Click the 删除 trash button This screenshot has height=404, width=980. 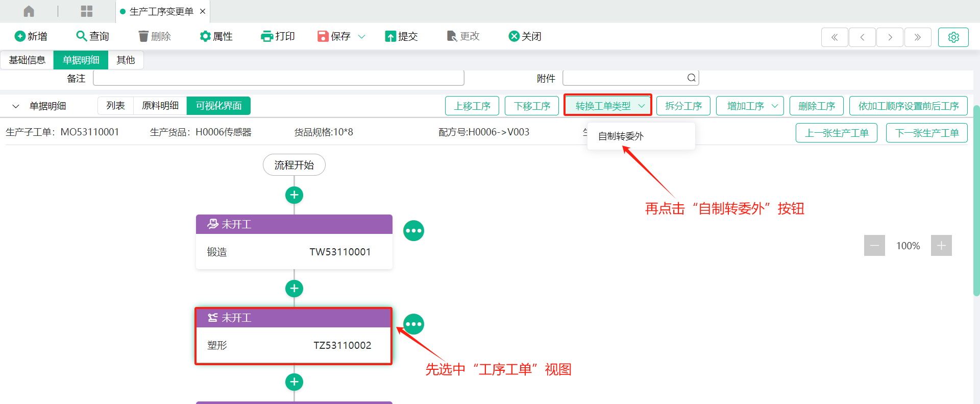tap(155, 36)
